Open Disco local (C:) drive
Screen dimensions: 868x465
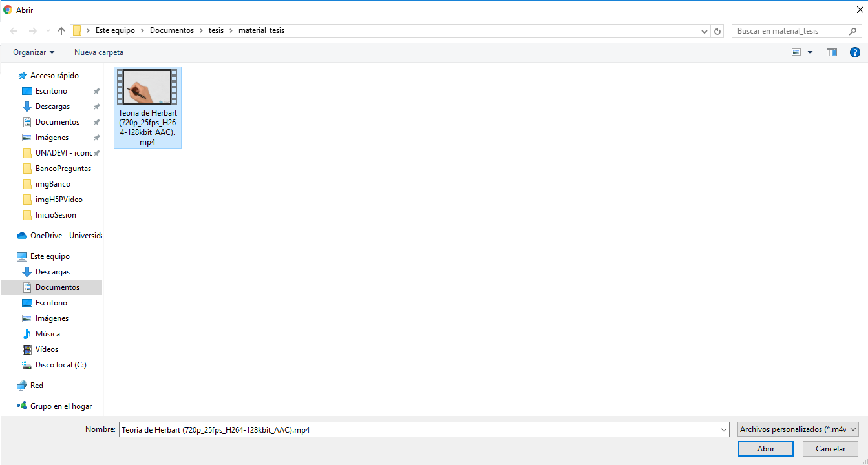pos(60,365)
